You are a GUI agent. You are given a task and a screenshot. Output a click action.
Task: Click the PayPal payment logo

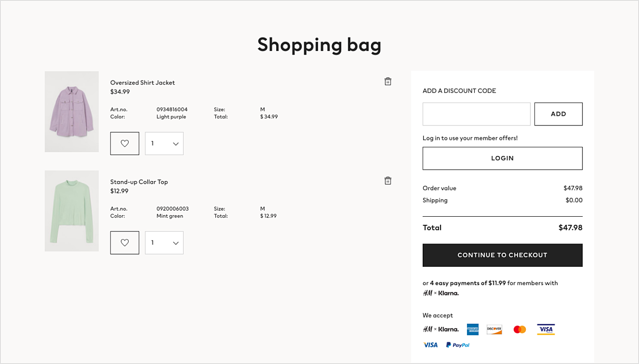tap(458, 345)
